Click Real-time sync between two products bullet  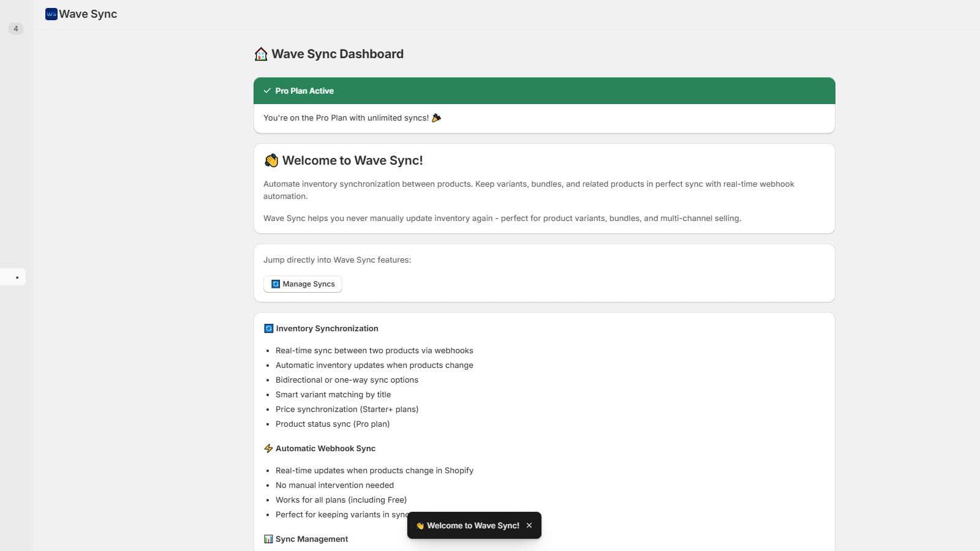point(374,351)
